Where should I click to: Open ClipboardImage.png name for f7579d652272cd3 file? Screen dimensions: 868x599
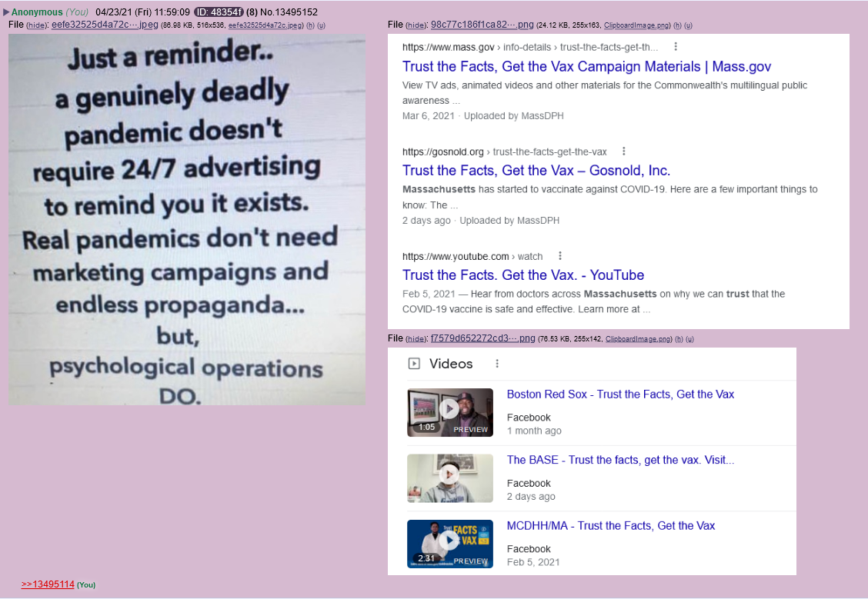(x=638, y=339)
